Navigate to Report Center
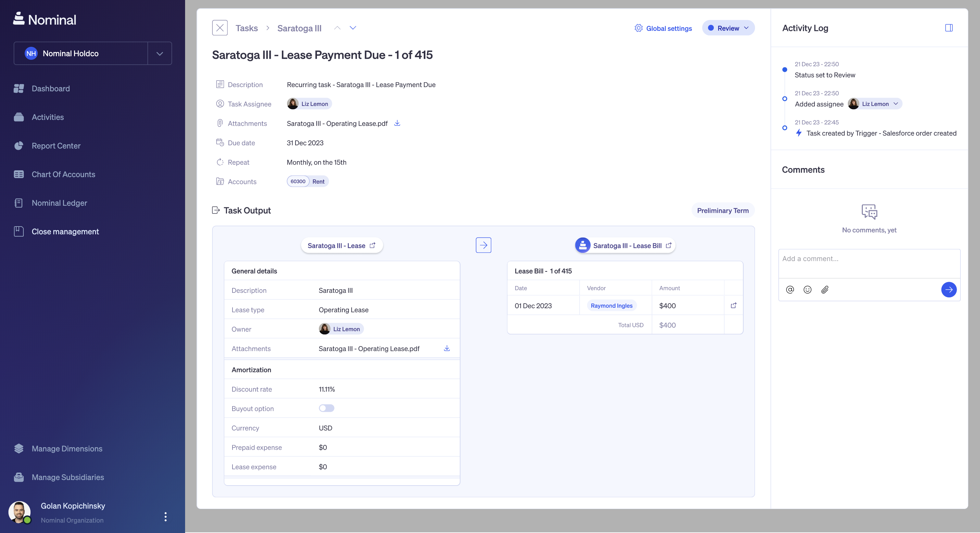 (x=56, y=146)
